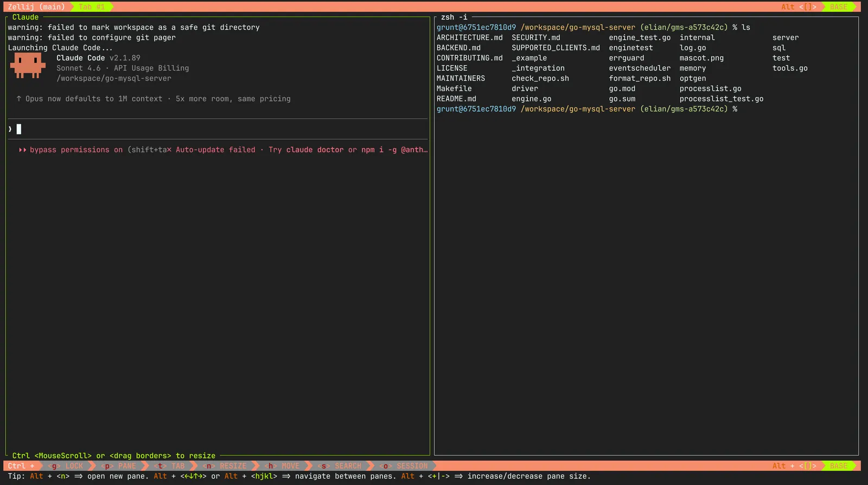Focus the zsh -i pane title
Image resolution: width=868 pixels, height=485 pixels.
[454, 17]
